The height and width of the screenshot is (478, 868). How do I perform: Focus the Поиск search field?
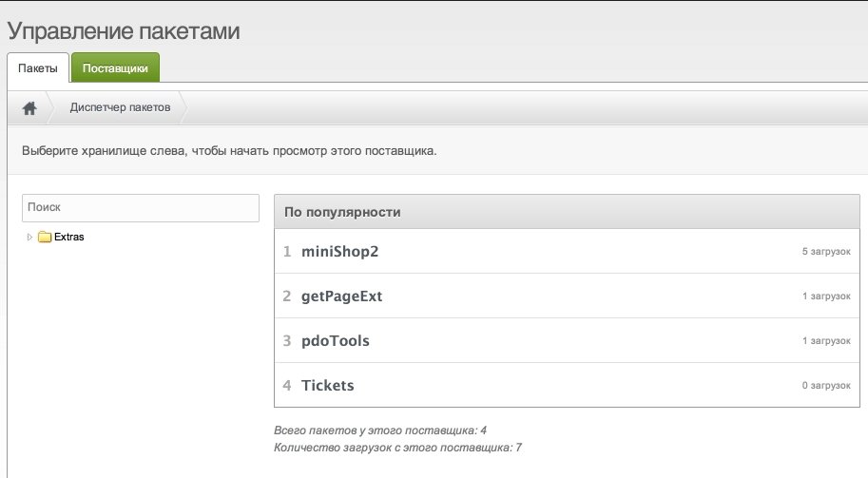(x=141, y=207)
